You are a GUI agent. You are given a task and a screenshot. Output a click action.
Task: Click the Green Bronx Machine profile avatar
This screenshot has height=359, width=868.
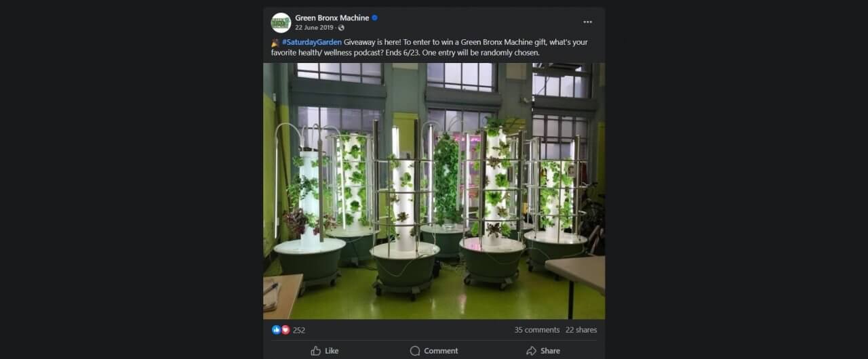281,22
